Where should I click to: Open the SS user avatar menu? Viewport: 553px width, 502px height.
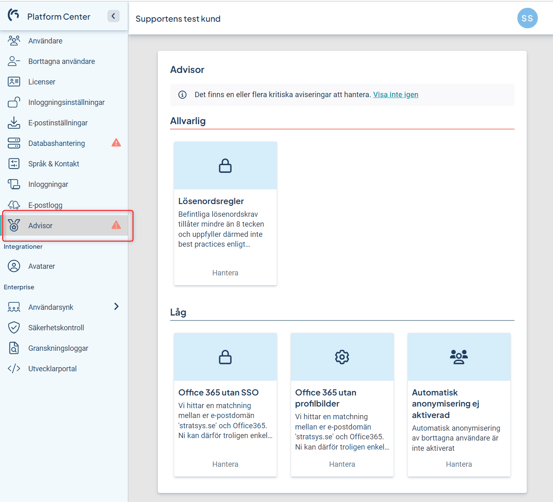(527, 18)
